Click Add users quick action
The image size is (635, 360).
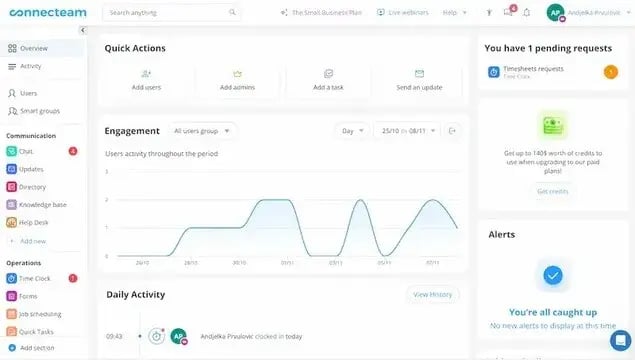point(146,80)
